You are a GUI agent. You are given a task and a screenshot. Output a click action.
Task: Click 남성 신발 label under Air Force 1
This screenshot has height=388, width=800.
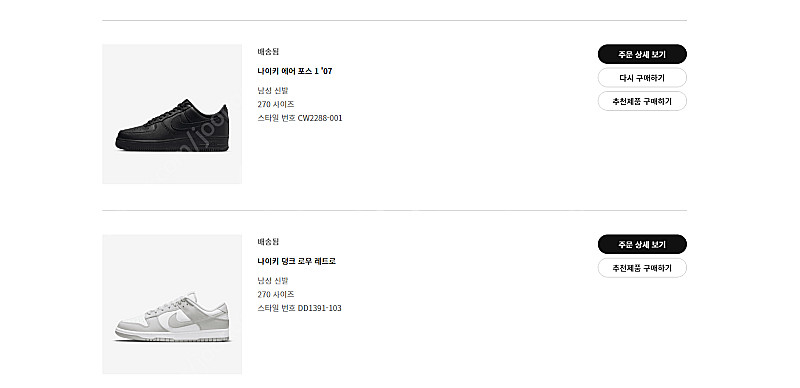pos(273,91)
